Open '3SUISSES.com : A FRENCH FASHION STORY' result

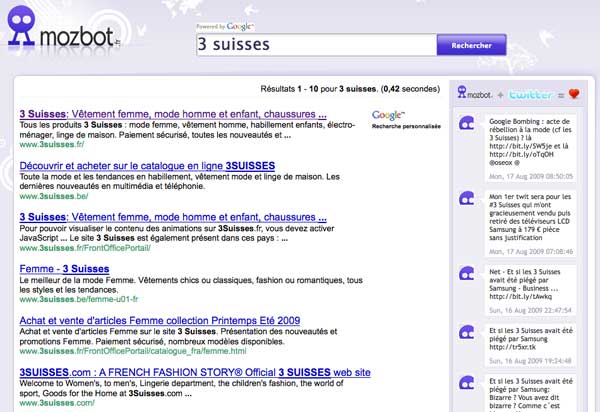(x=195, y=372)
